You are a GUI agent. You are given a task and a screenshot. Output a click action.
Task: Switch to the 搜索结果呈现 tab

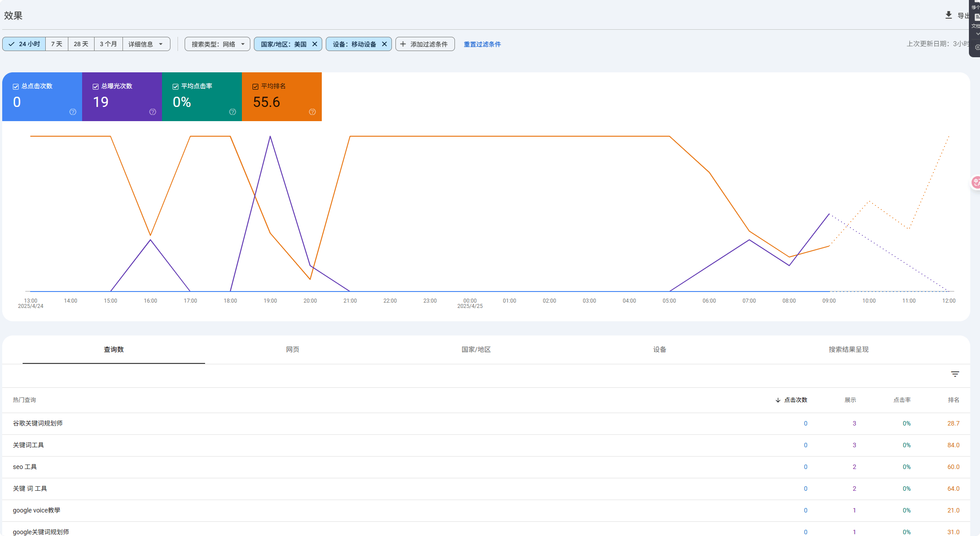pyautogui.click(x=848, y=350)
